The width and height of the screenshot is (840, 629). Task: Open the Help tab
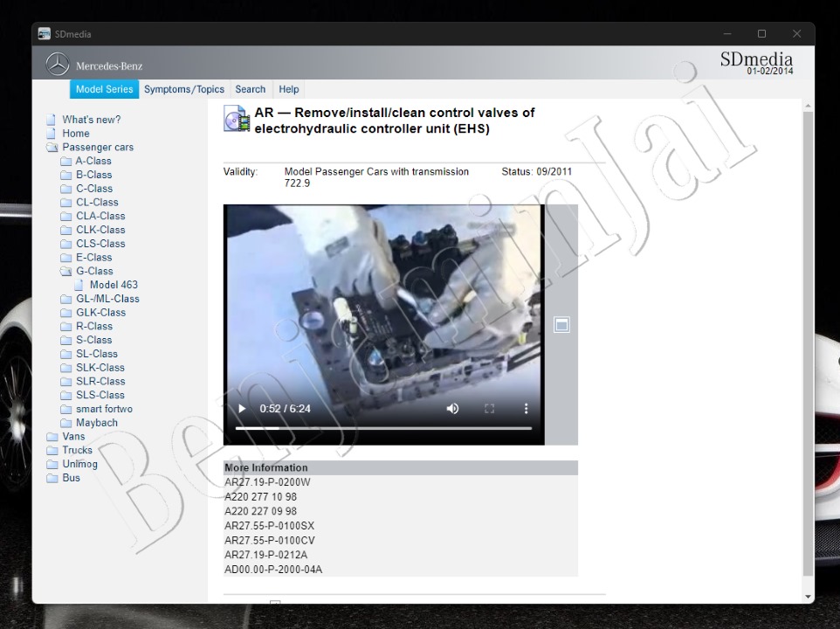pos(289,89)
